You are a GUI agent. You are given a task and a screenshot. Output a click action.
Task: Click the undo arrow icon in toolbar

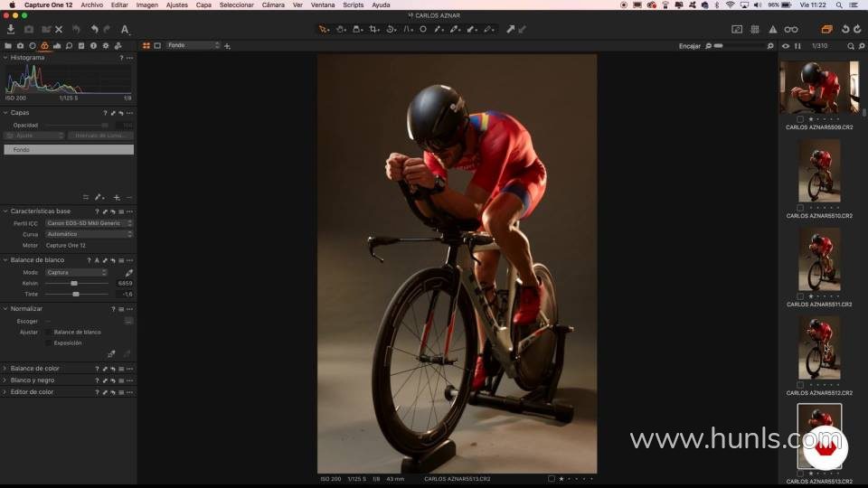pyautogui.click(x=95, y=29)
